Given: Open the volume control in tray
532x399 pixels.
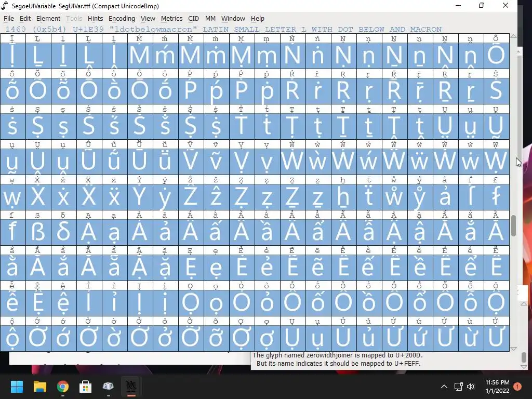Looking at the screenshot, I should [x=471, y=387].
